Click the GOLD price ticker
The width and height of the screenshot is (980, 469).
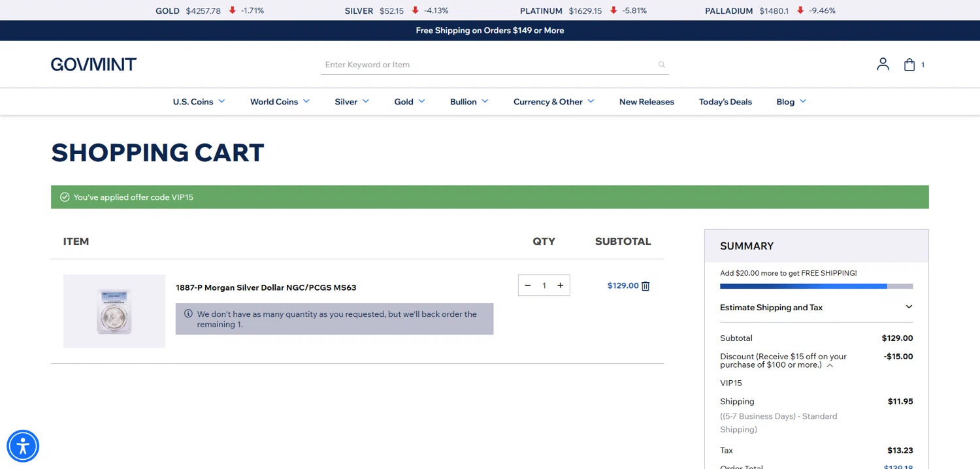point(210,10)
